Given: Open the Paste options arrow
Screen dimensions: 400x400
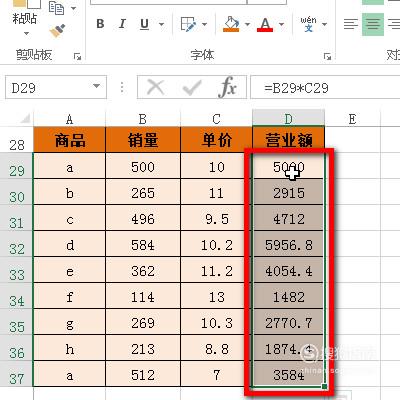Looking at the screenshot, I should click(x=26, y=33).
